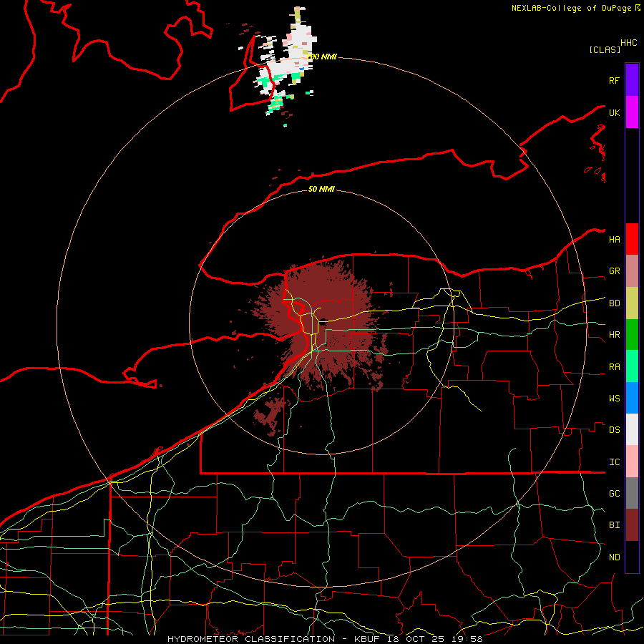
Task: Click the WS blue legend swatch
Action: [x=632, y=398]
